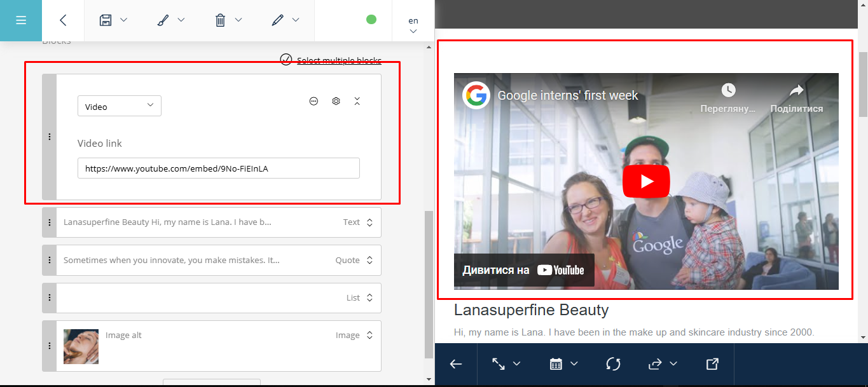Click the Google interns' first week title link
The width and height of the screenshot is (868, 387).
tap(568, 96)
